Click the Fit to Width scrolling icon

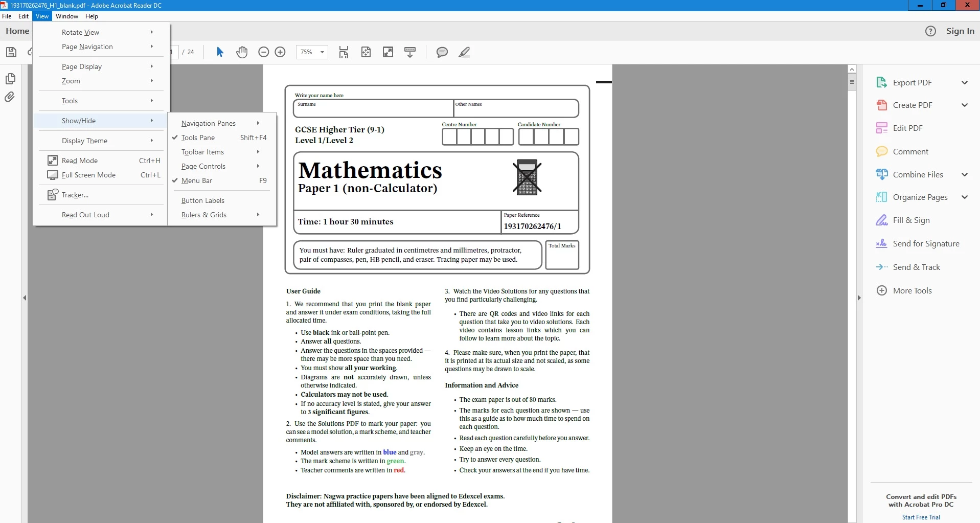(x=344, y=52)
